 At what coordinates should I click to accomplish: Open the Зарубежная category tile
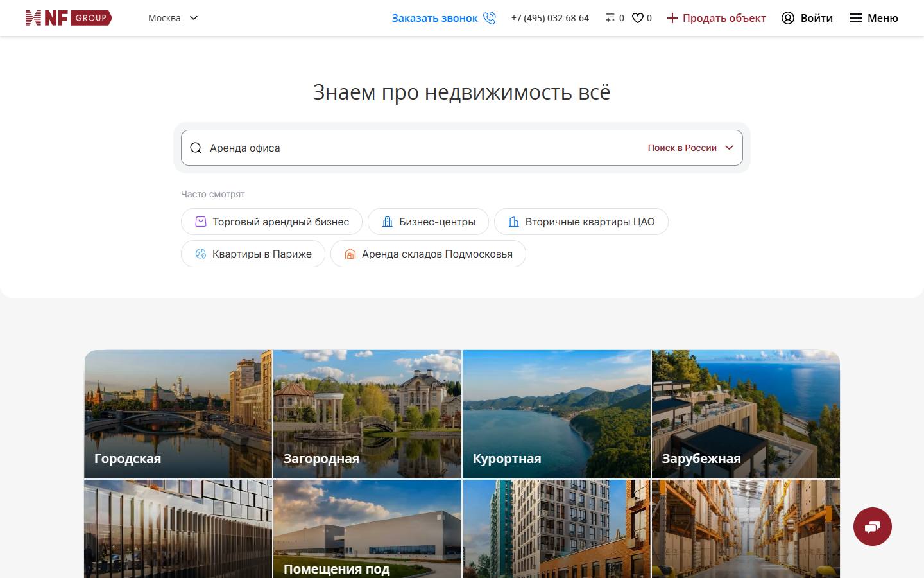[746, 414]
